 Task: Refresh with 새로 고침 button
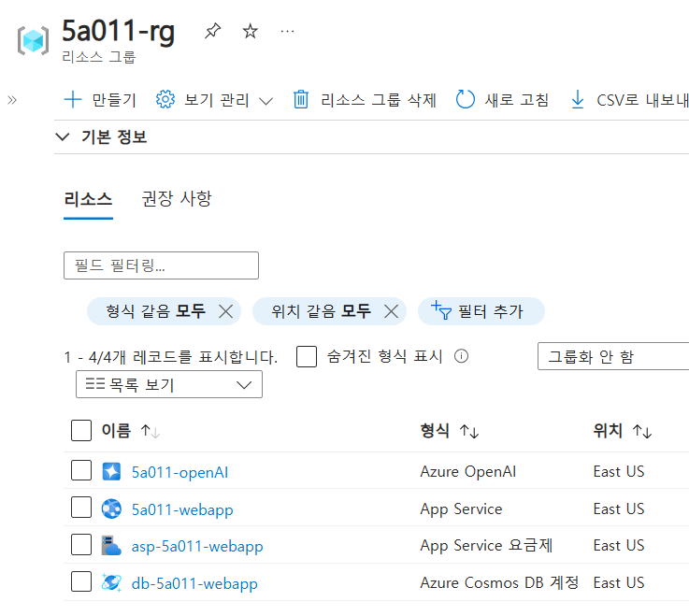click(502, 100)
